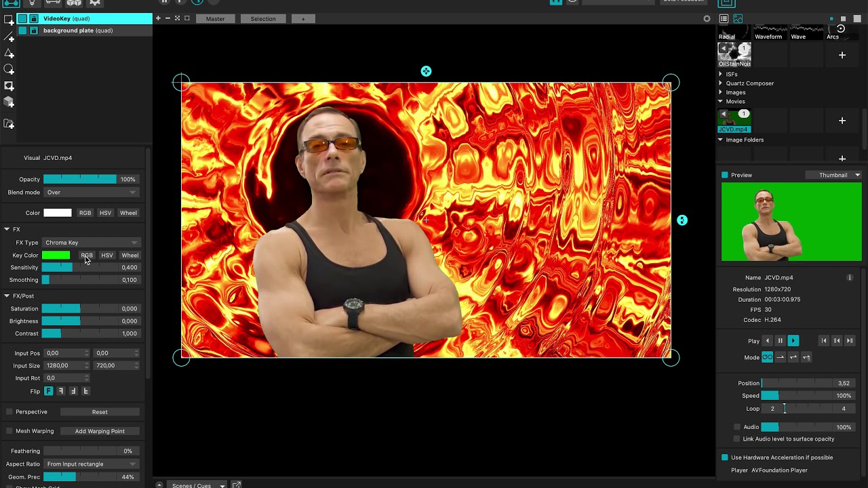The image size is (868, 488).
Task: Collapse the FX/Post section
Action: (7, 296)
